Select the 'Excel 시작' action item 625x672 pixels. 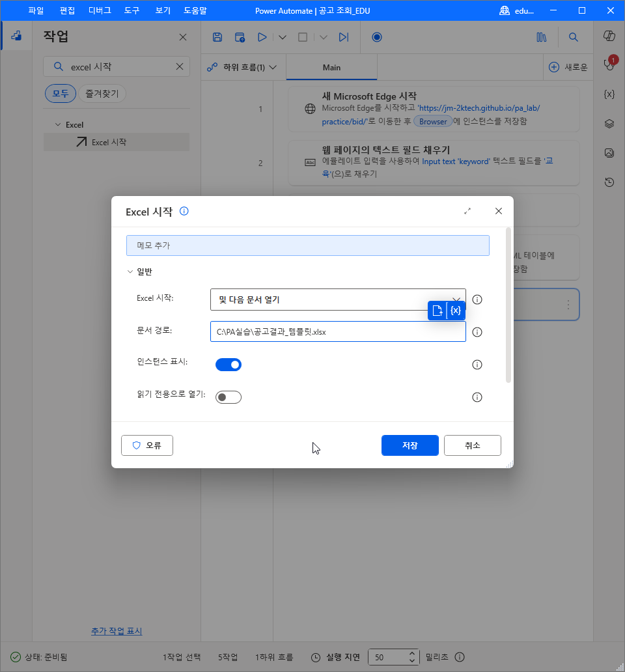pos(116,142)
